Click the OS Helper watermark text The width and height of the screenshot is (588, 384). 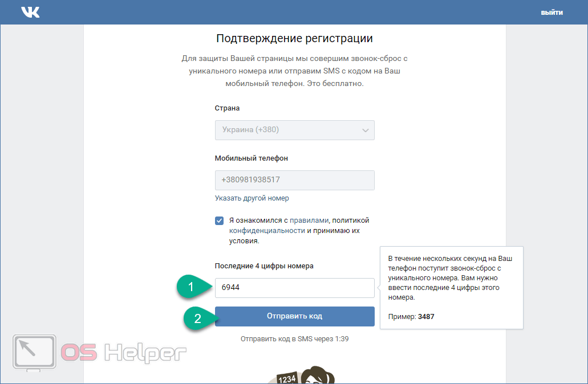coord(124,353)
